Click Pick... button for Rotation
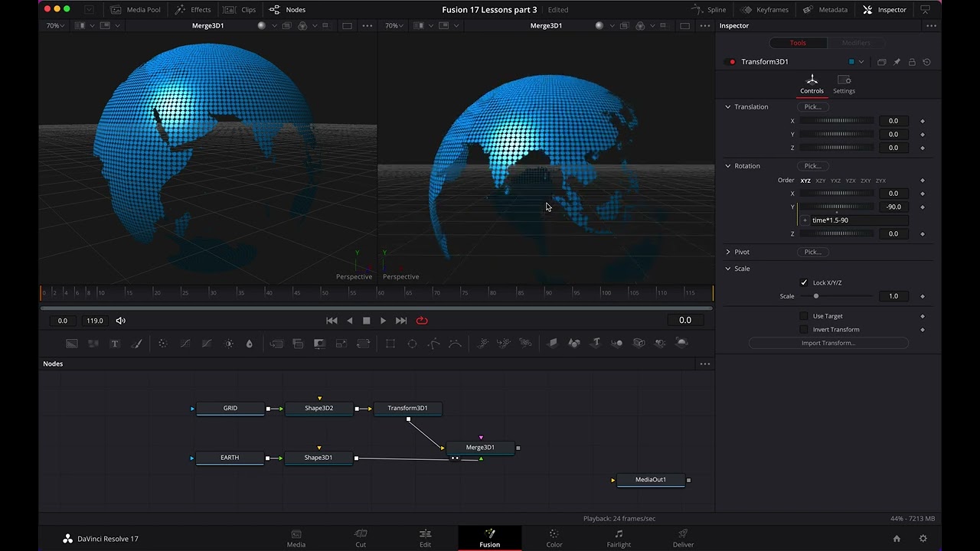Image resolution: width=980 pixels, height=551 pixels. click(x=812, y=166)
